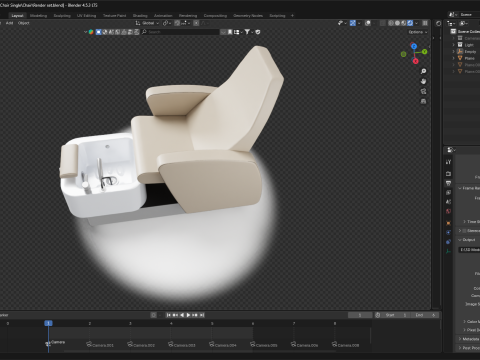This screenshot has height=360, width=480.
Task: Click the Camera.004 timeline marker
Action: tap(223, 345)
